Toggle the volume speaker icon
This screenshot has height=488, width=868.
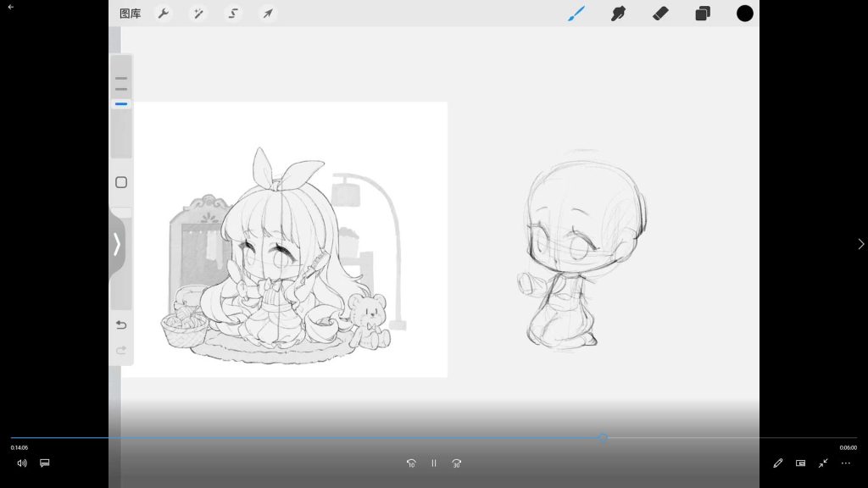(x=22, y=463)
